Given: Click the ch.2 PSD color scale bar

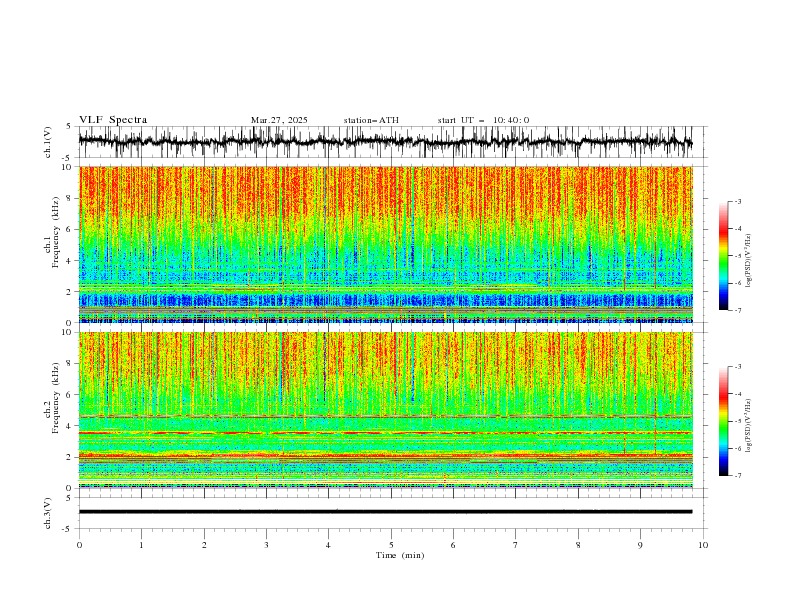Looking at the screenshot, I should [723, 421].
